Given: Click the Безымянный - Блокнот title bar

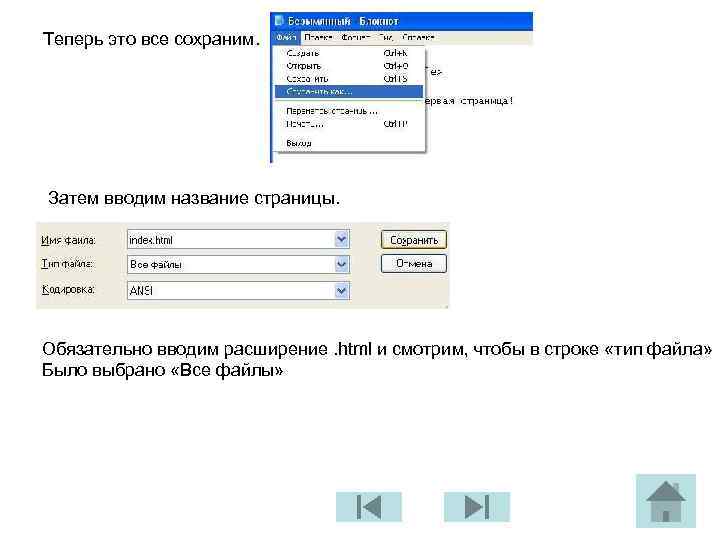Looking at the screenshot, I should (402, 21).
